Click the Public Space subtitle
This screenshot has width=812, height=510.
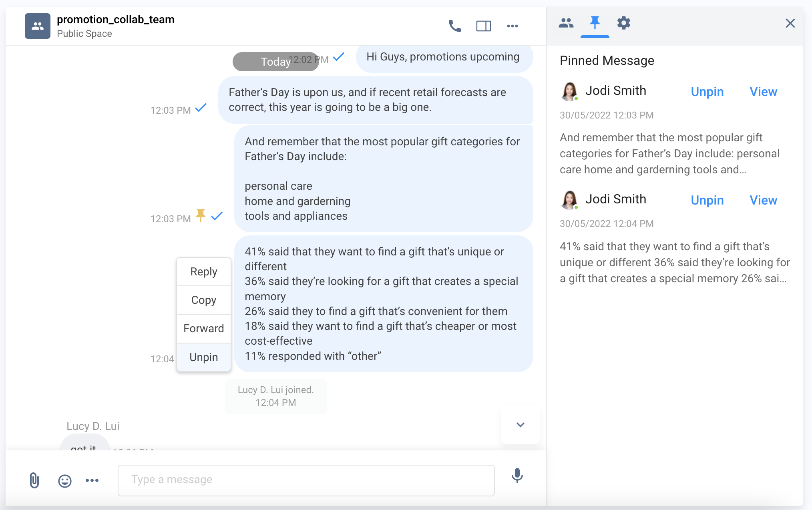84,34
